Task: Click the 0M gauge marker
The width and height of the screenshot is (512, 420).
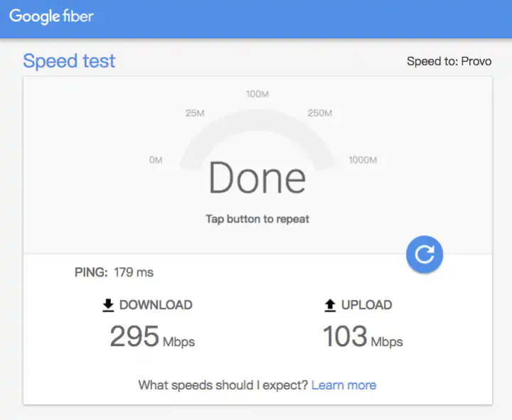Action: [156, 160]
